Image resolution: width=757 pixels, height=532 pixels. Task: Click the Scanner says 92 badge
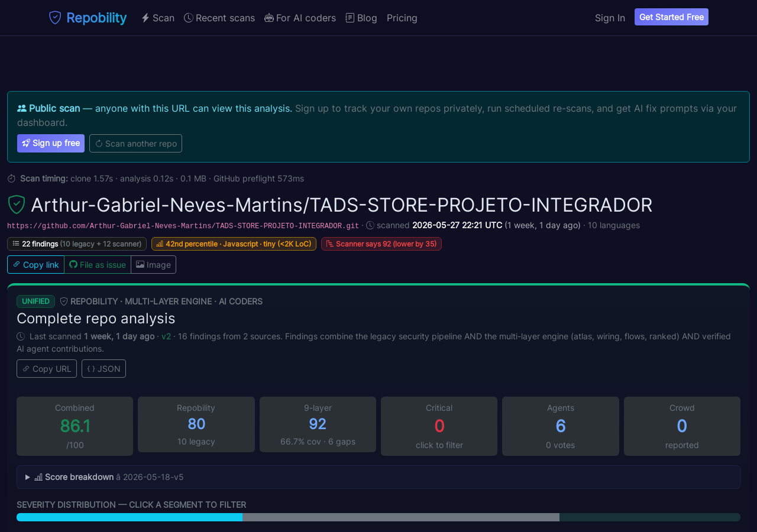click(x=381, y=244)
